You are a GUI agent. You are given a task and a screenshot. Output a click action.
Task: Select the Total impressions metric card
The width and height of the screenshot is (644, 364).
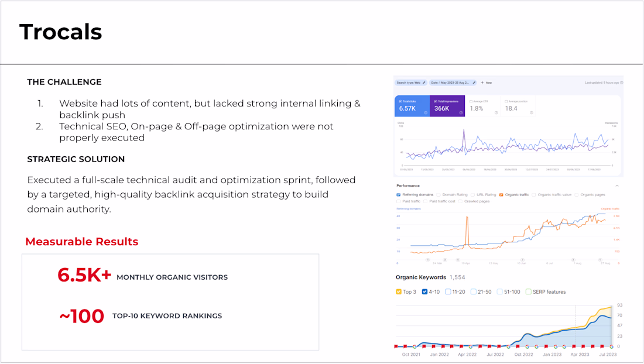tap(447, 106)
